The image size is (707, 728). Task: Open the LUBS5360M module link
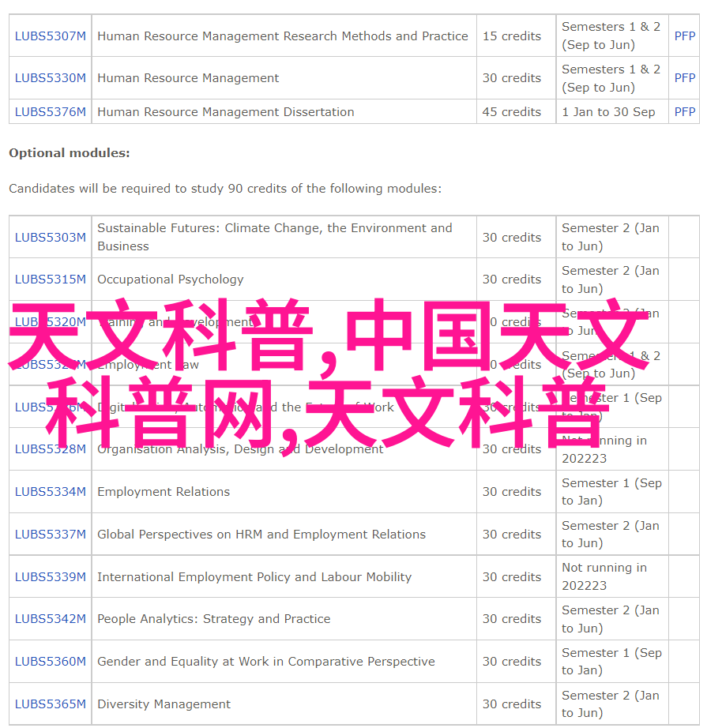(50, 662)
